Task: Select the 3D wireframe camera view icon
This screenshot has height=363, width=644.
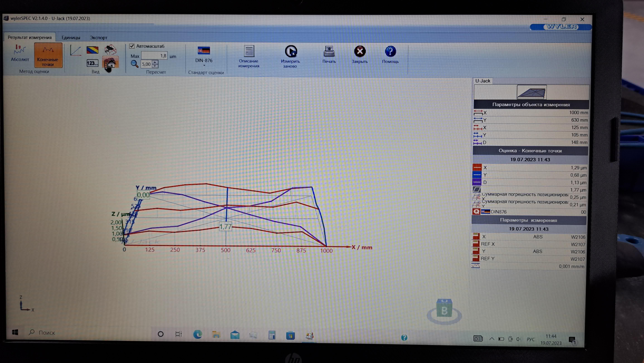Action: [x=110, y=50]
